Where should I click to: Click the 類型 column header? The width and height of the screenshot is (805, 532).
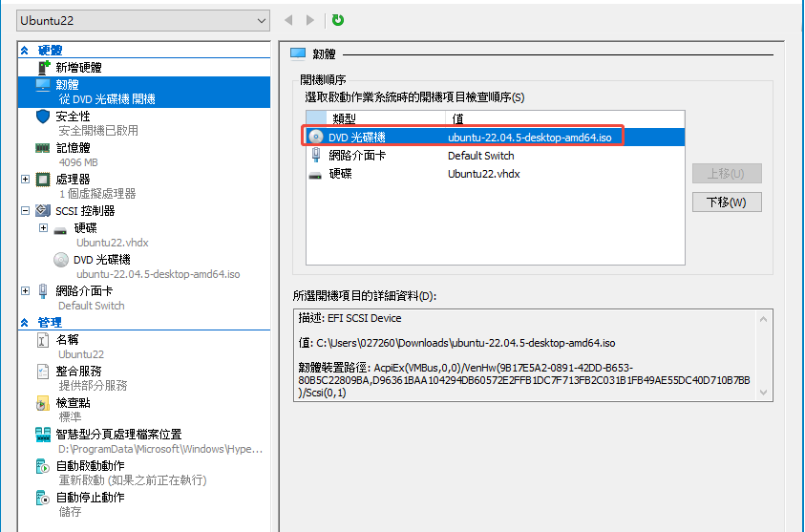pos(386,119)
